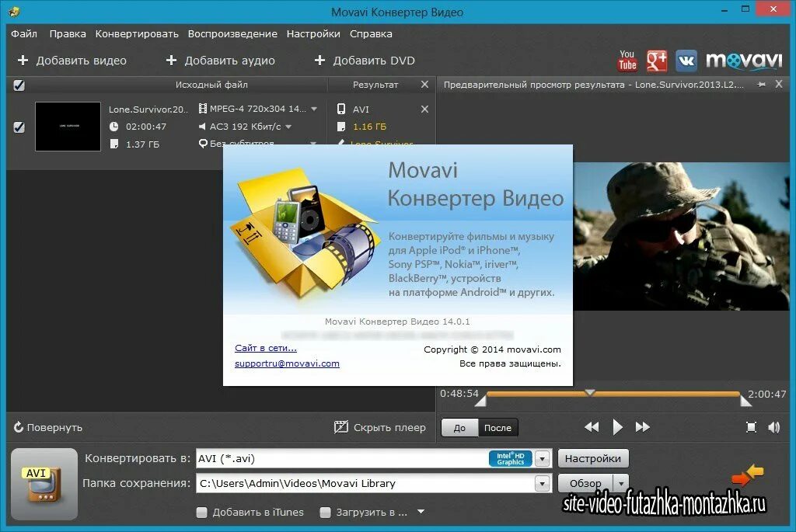Click the Movavi logo
Viewport: 796px width, 532px height.
tap(744, 61)
